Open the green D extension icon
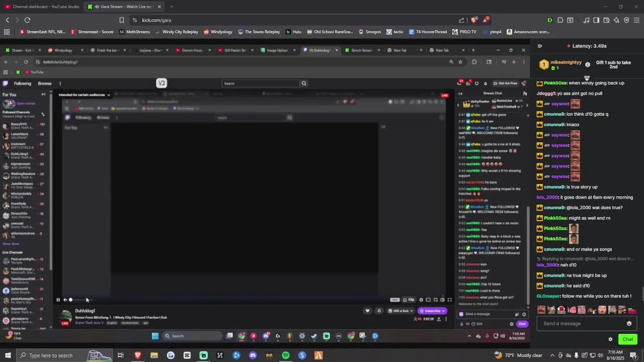Viewport: 644px width, 362px height. pyautogui.click(x=549, y=20)
